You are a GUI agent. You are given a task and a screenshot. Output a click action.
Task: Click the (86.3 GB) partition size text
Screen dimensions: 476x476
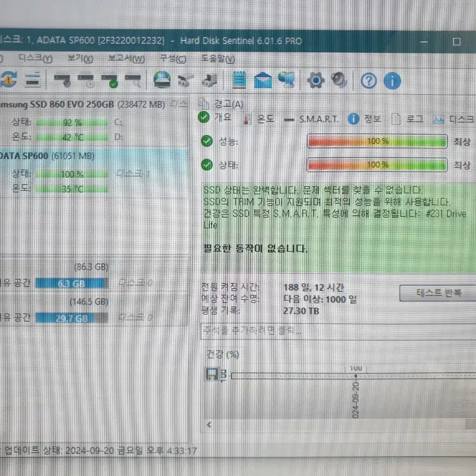point(91,267)
